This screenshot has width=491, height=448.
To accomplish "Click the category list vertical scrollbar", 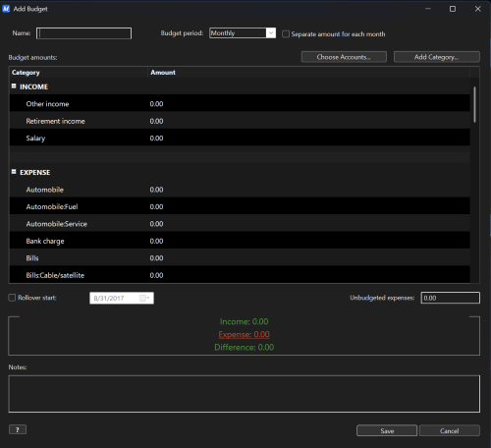I will pos(474,105).
